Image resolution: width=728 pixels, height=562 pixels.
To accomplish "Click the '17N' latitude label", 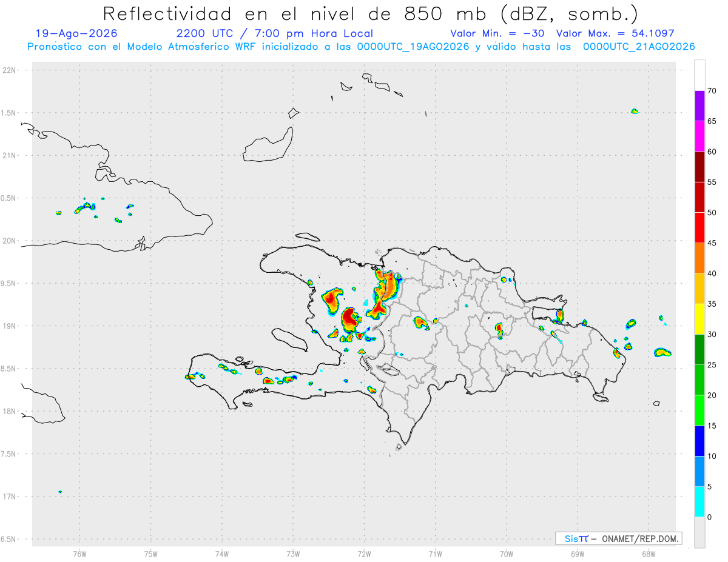I will point(10,497).
